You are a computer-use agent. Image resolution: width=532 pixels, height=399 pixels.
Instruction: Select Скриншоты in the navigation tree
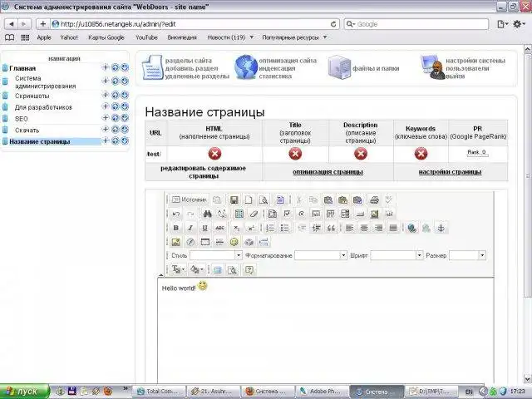32,96
